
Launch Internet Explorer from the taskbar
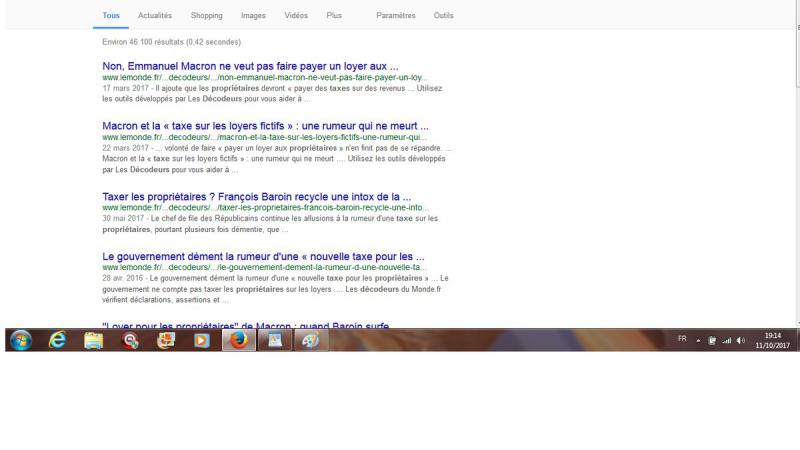(x=57, y=340)
